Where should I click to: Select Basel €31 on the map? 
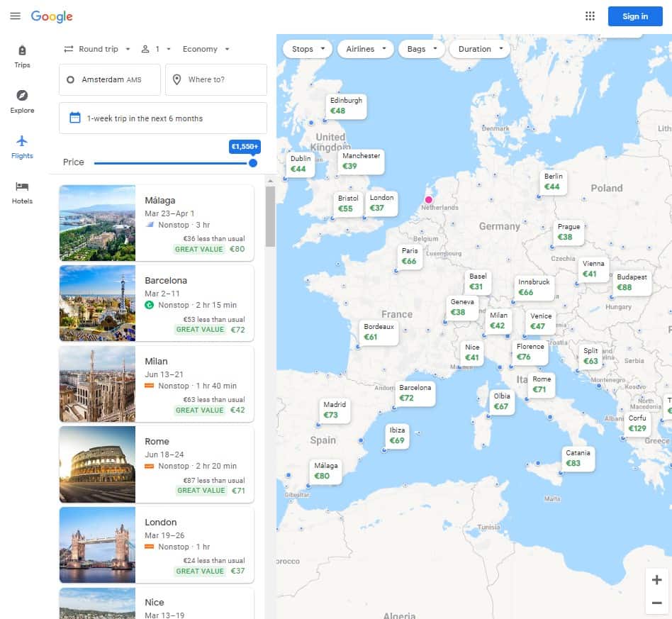tap(478, 281)
